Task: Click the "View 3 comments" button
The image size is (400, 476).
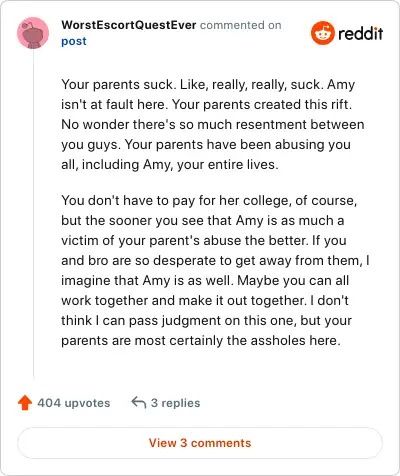Action: [200, 443]
